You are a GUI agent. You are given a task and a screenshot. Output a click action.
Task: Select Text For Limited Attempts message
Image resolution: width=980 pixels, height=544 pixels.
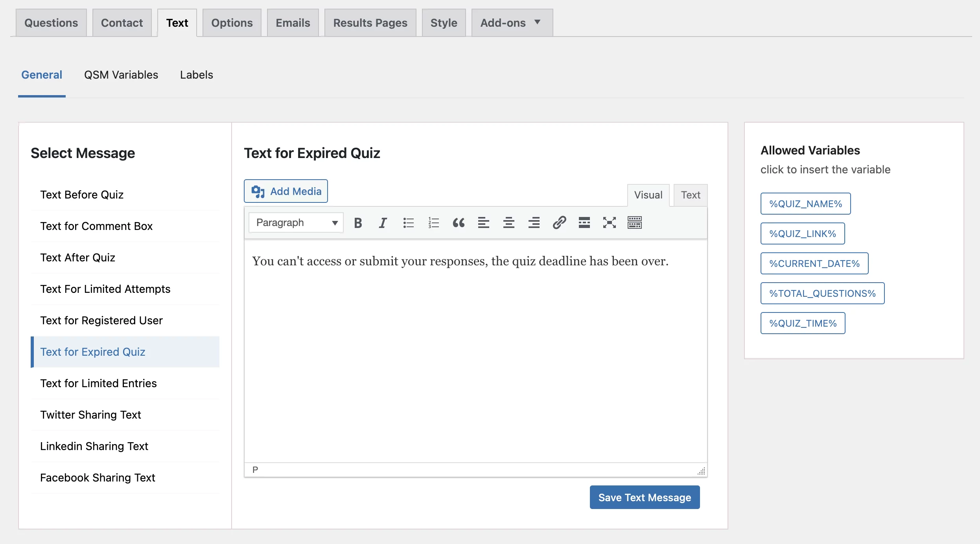[x=125, y=289]
